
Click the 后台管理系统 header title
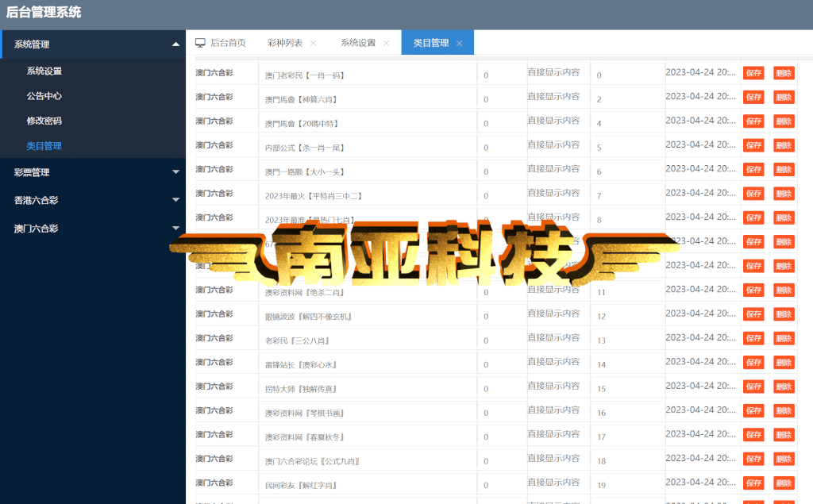click(x=44, y=12)
